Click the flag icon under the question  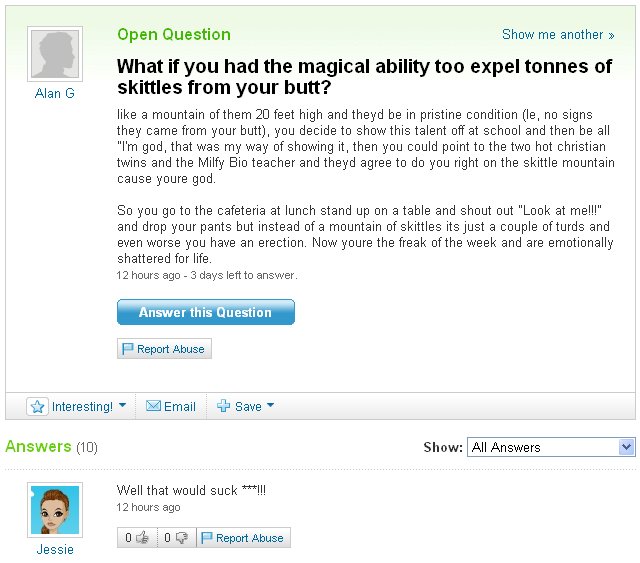pyautogui.click(x=128, y=349)
